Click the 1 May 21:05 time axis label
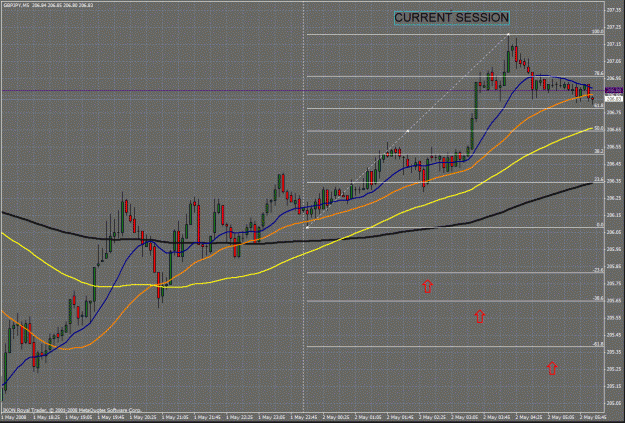The height and width of the screenshot is (423, 625). [174, 417]
